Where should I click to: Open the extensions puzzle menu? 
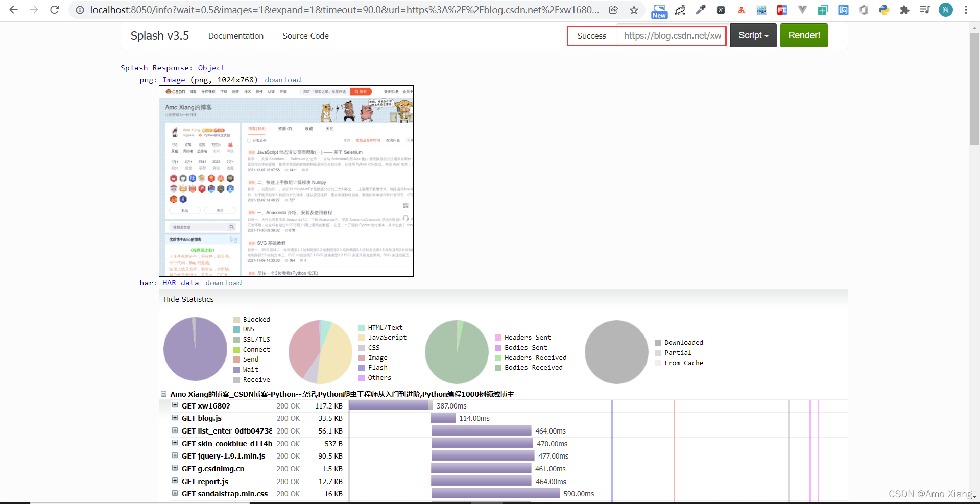[904, 10]
